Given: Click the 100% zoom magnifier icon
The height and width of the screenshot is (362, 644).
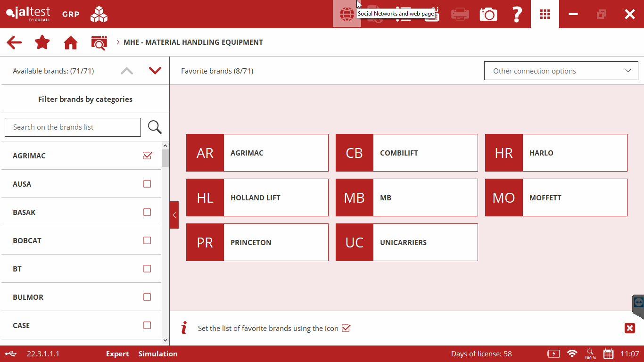Looking at the screenshot, I should pyautogui.click(x=590, y=354).
